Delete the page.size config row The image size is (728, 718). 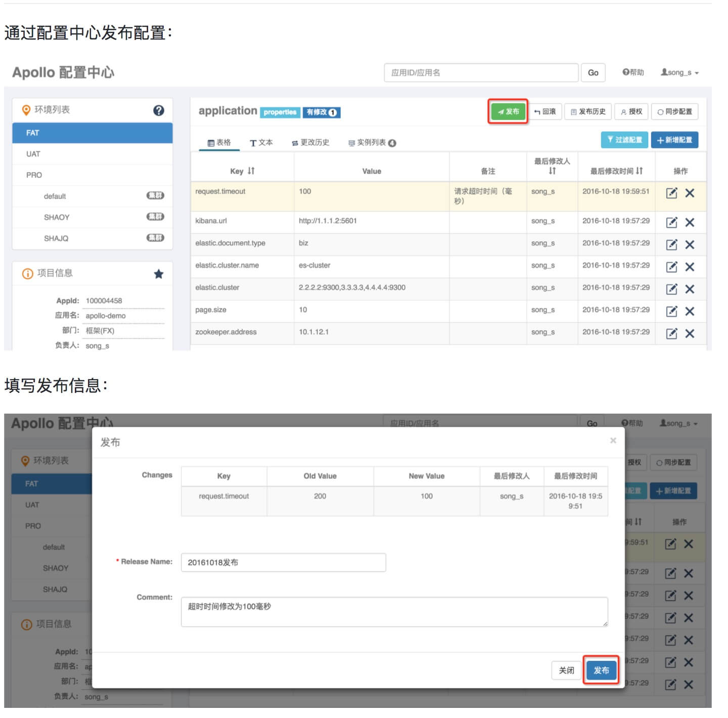690,311
